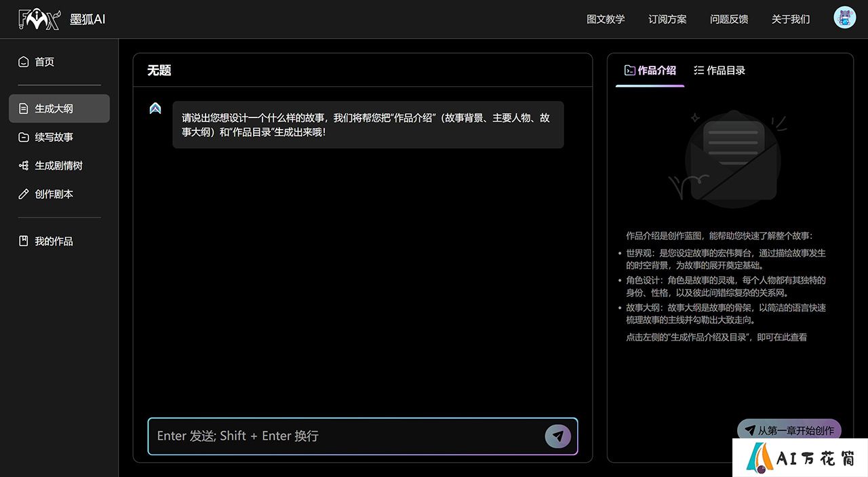This screenshot has width=868, height=477.
Task: Select 生成剧情树 in sidebar
Action: (59, 166)
